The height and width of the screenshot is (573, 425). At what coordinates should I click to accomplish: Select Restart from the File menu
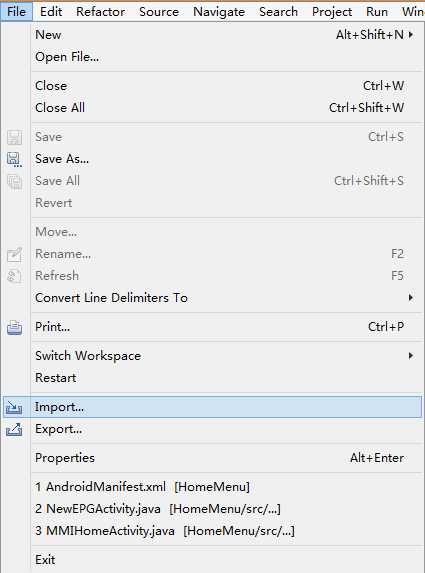(x=56, y=378)
